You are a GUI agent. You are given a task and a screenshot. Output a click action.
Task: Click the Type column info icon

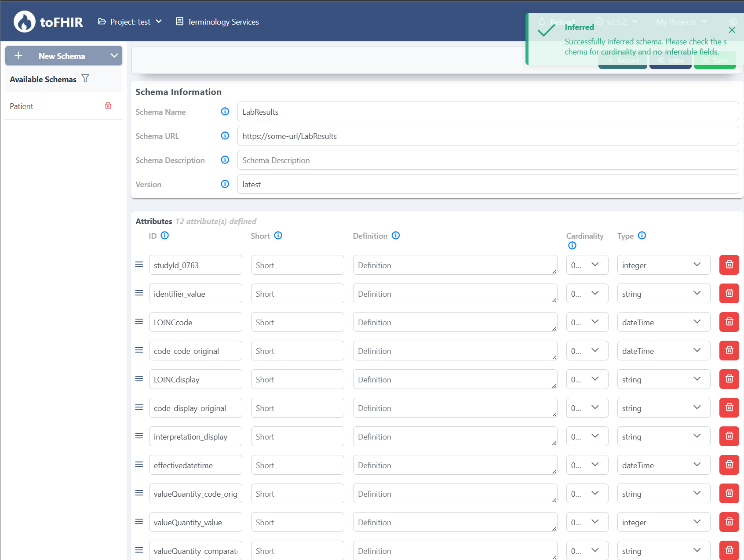pyautogui.click(x=642, y=236)
